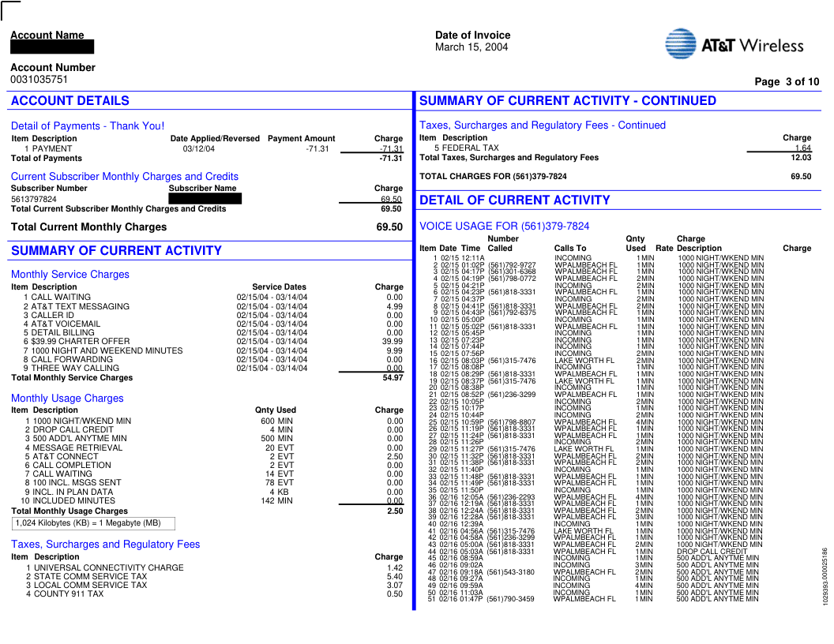This screenshot has width=834, height=644.
Task: Click subscriber number 5613797824
Action: click(x=34, y=200)
